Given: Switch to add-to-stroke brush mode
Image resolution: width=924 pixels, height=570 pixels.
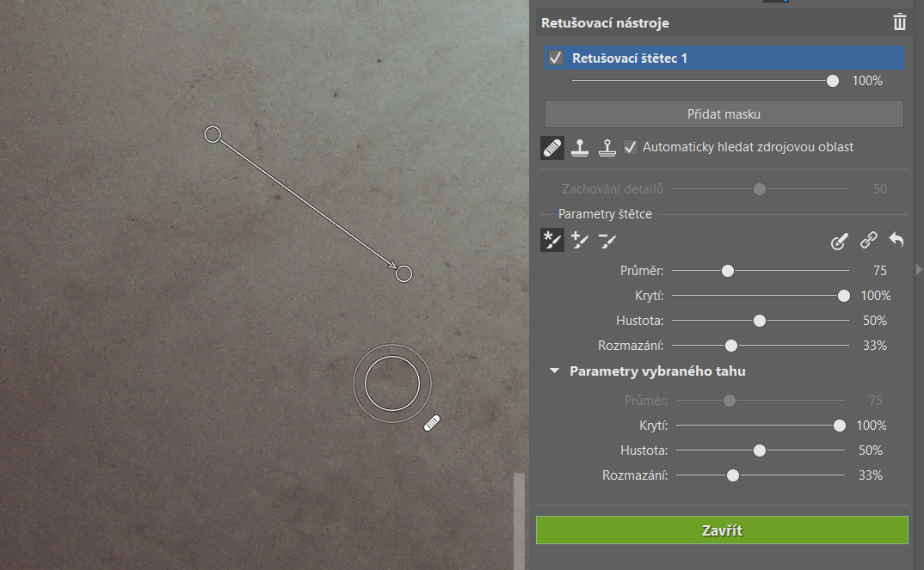Looking at the screenshot, I should click(x=580, y=241).
